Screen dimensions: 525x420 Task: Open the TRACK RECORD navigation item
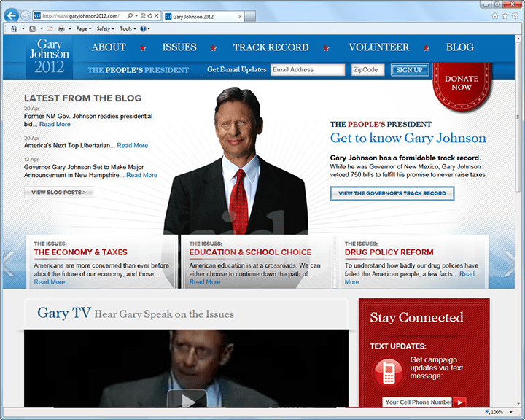(271, 47)
